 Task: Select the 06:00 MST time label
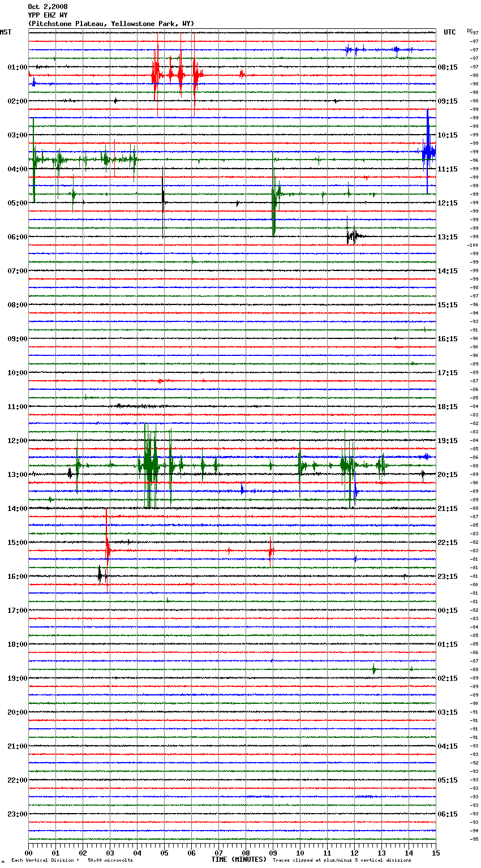point(18,237)
